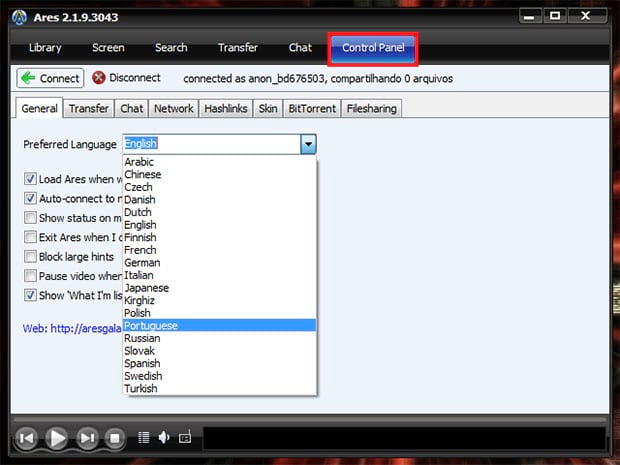Click the radio icon in player bar

coord(184,438)
